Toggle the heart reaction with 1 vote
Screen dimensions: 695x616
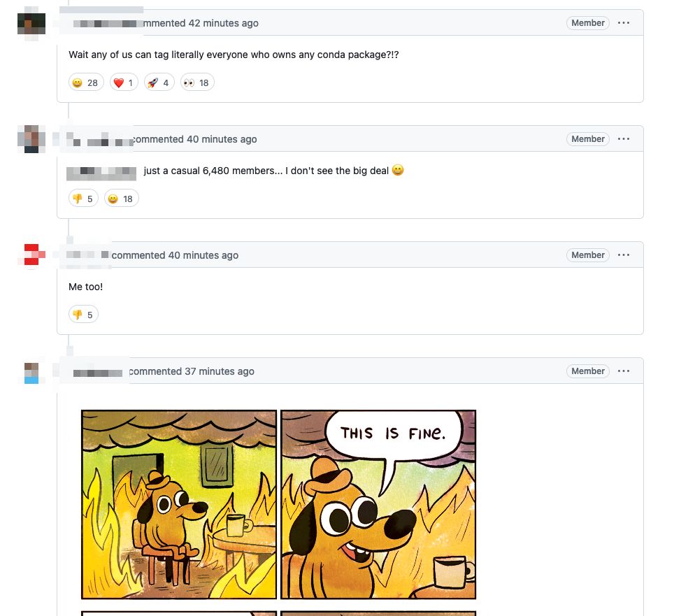coord(124,83)
